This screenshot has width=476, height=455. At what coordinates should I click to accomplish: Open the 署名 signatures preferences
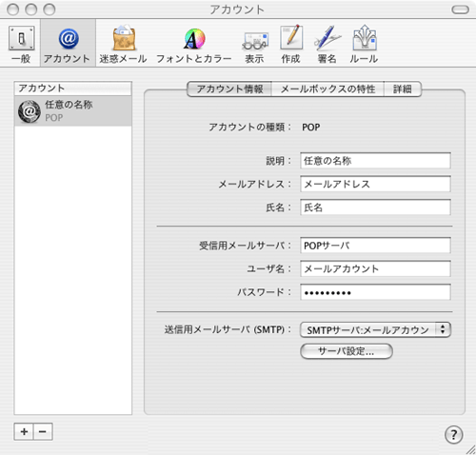point(327,44)
